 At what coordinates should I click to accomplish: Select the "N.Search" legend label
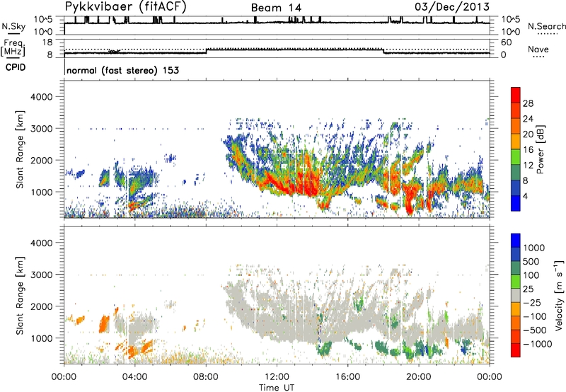coord(547,26)
